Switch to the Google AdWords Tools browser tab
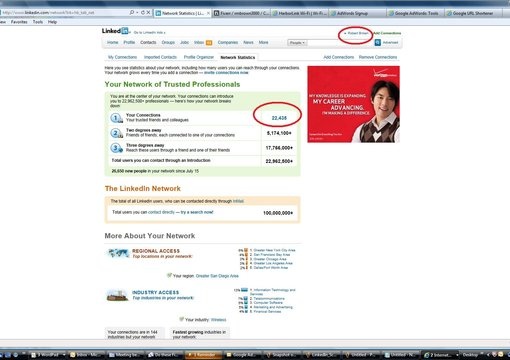Screen dimensions: 510x360 pos(415,13)
